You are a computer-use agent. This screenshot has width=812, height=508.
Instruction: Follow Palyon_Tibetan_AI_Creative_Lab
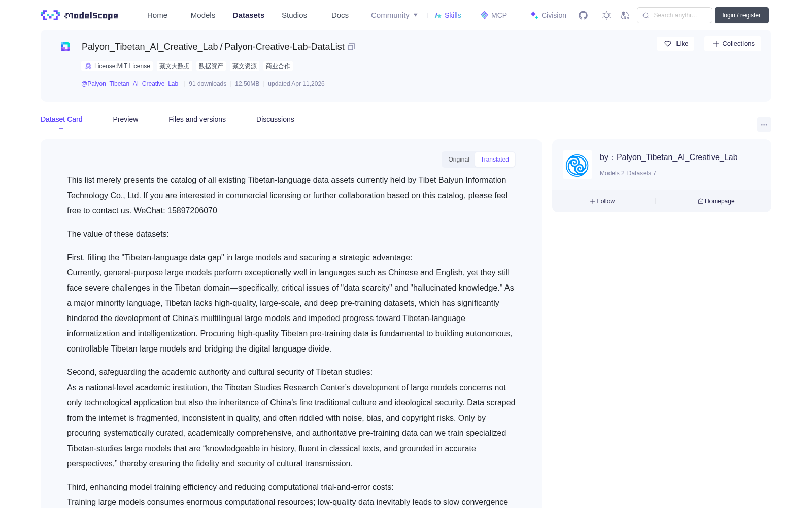pyautogui.click(x=602, y=201)
